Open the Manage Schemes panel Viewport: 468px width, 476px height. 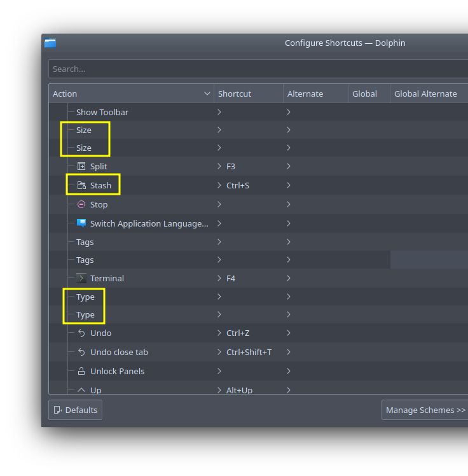click(425, 410)
